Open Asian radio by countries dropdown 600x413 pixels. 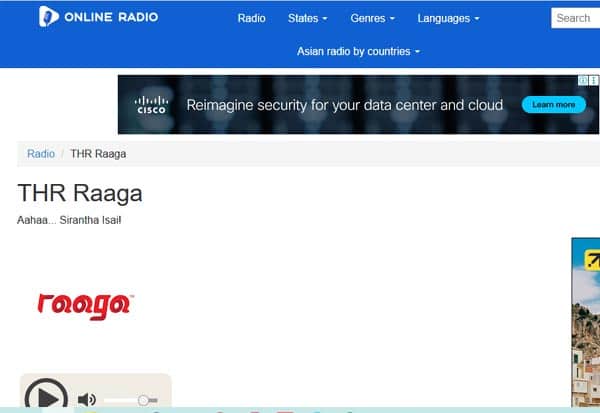pos(358,51)
